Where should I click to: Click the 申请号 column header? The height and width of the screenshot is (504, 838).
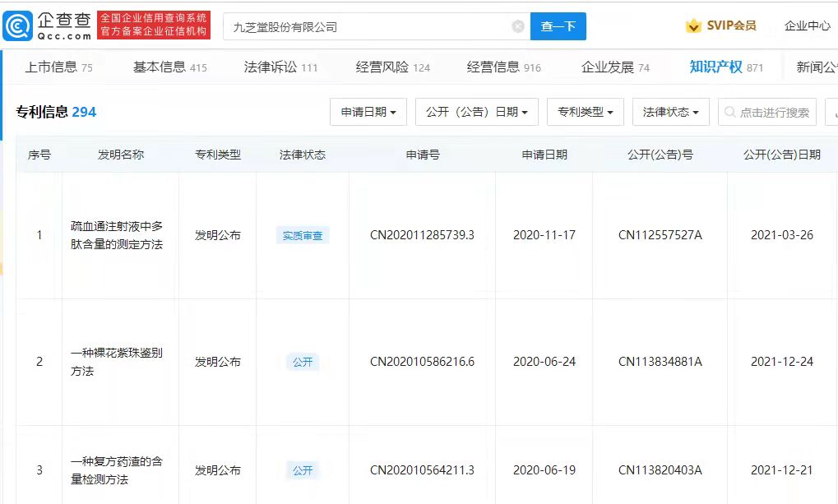(423, 155)
